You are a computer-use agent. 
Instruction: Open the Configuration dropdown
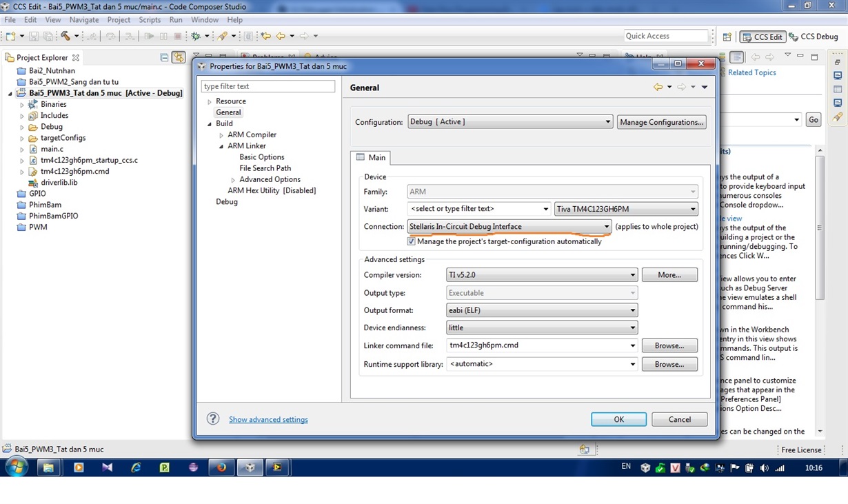[510, 122]
